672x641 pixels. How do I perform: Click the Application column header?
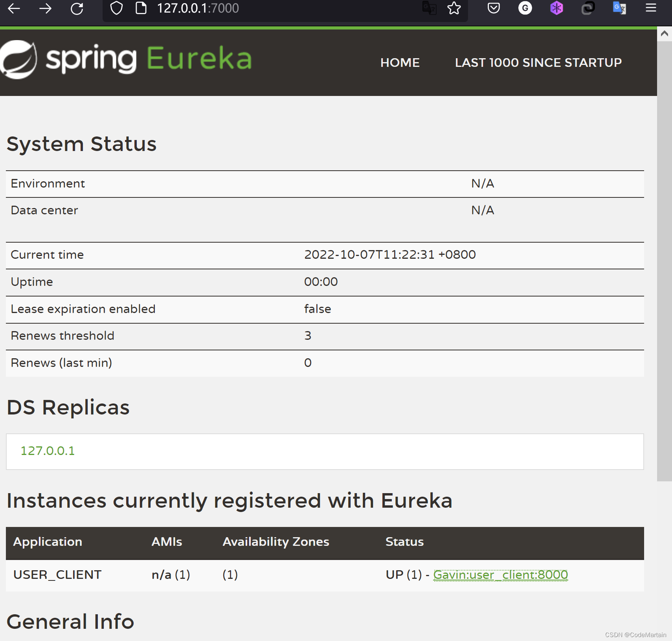coord(48,542)
